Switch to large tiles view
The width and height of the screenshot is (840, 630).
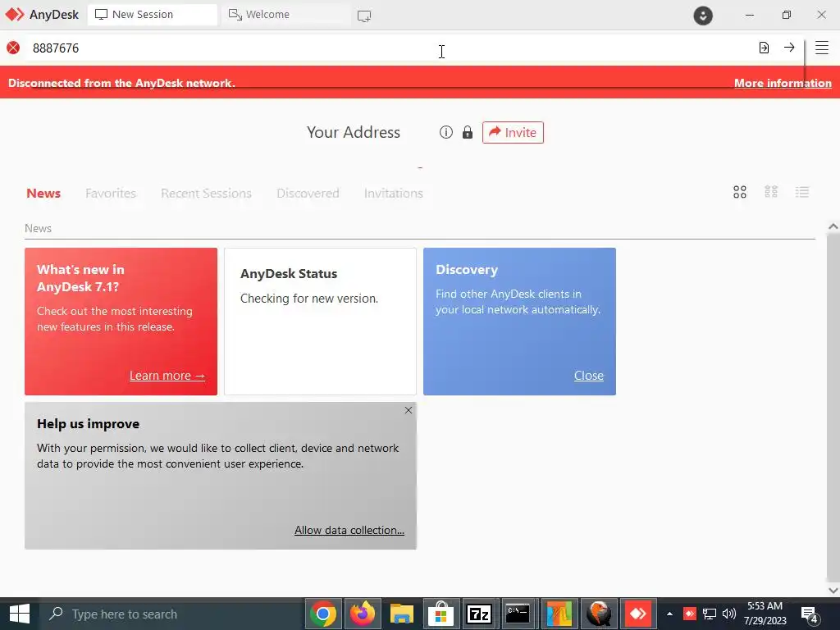740,192
